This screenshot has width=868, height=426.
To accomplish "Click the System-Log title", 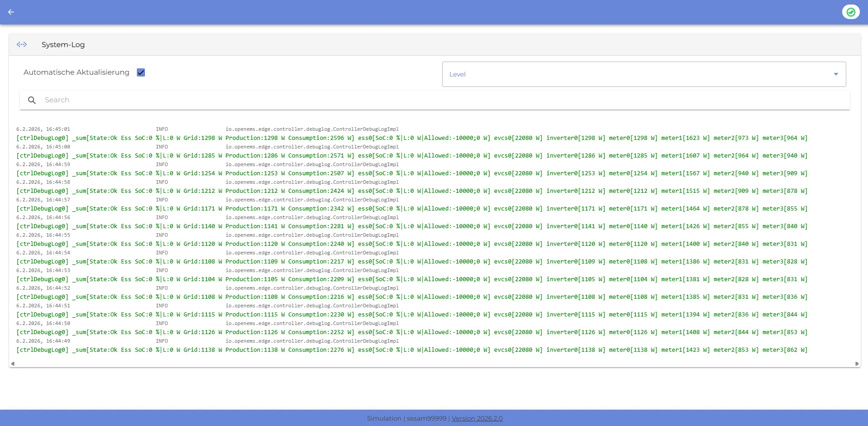I will pos(63,45).
